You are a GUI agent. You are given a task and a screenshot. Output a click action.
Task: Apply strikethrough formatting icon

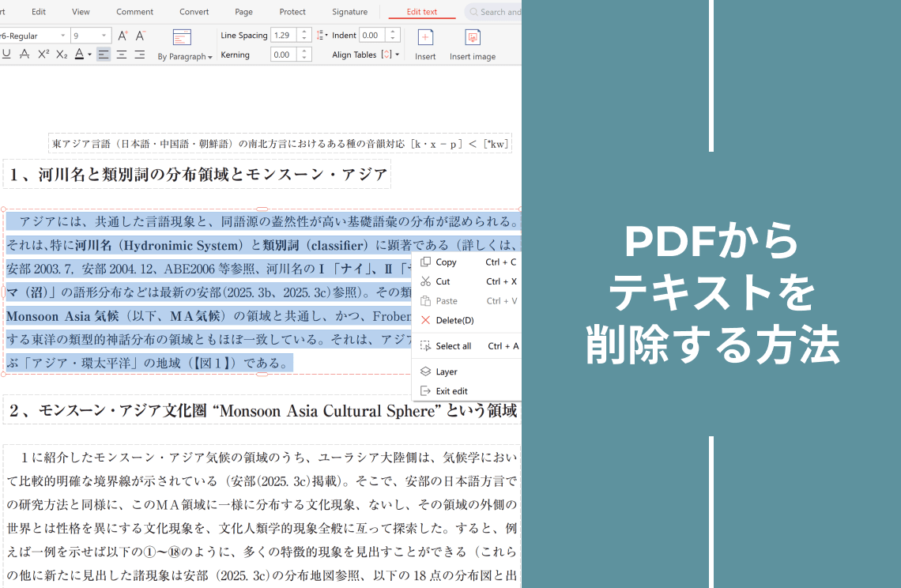click(x=25, y=55)
